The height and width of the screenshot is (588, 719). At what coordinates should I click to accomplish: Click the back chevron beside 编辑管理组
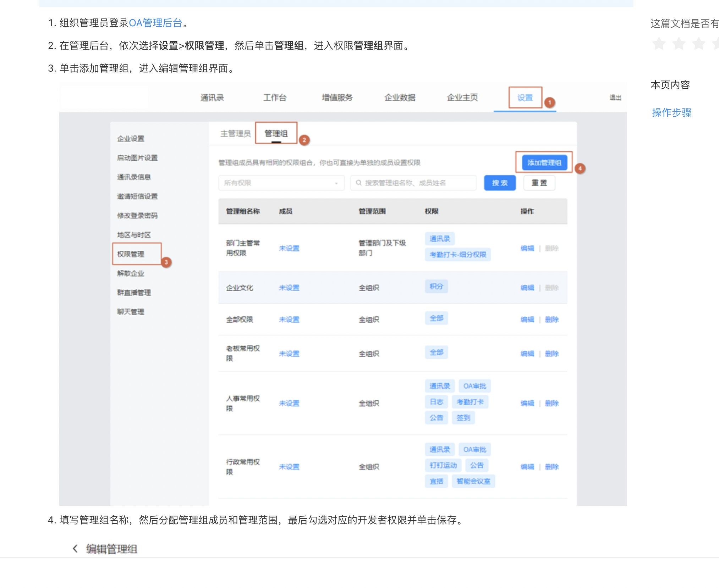click(x=75, y=549)
